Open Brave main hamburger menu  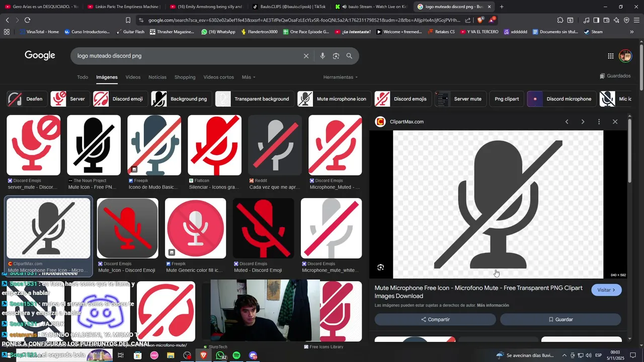click(636, 20)
